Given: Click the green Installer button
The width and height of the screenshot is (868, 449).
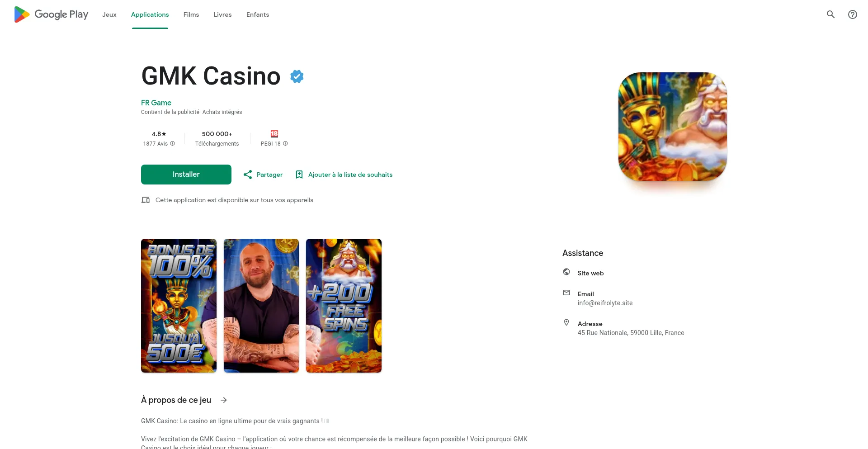Looking at the screenshot, I should 186,175.
